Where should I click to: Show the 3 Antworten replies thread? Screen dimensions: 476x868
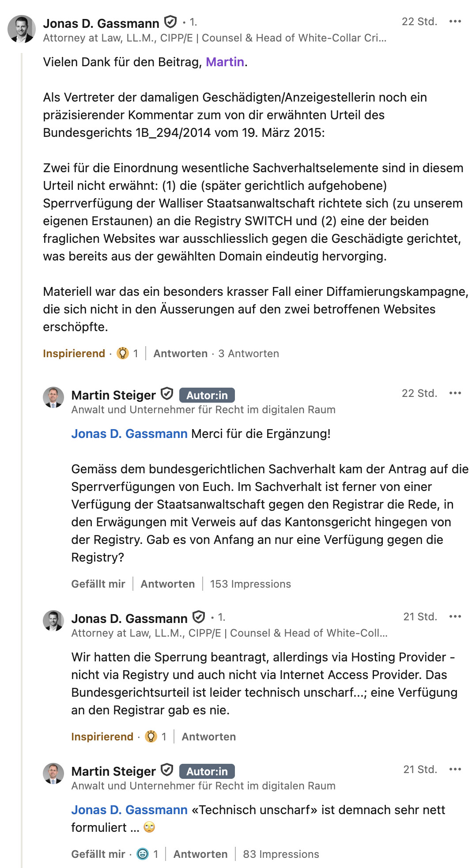click(x=249, y=354)
